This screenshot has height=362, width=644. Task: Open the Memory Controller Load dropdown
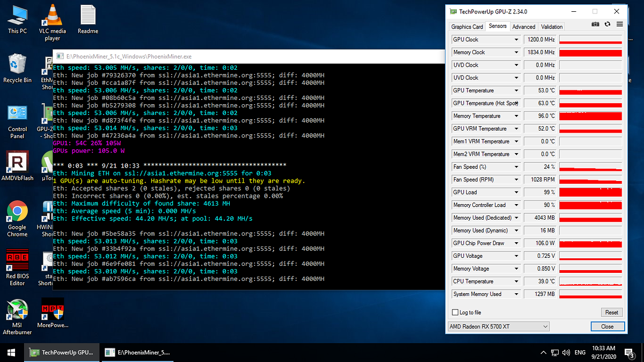(x=517, y=205)
